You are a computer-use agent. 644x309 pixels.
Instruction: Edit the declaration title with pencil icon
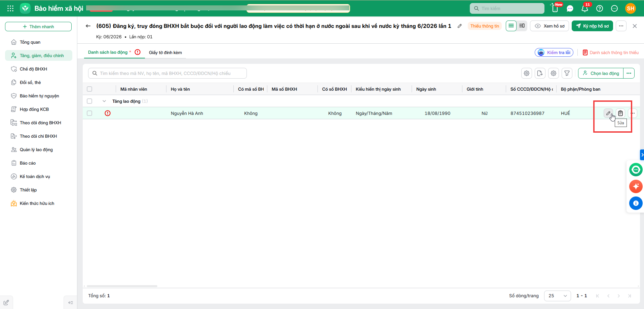pyautogui.click(x=460, y=26)
